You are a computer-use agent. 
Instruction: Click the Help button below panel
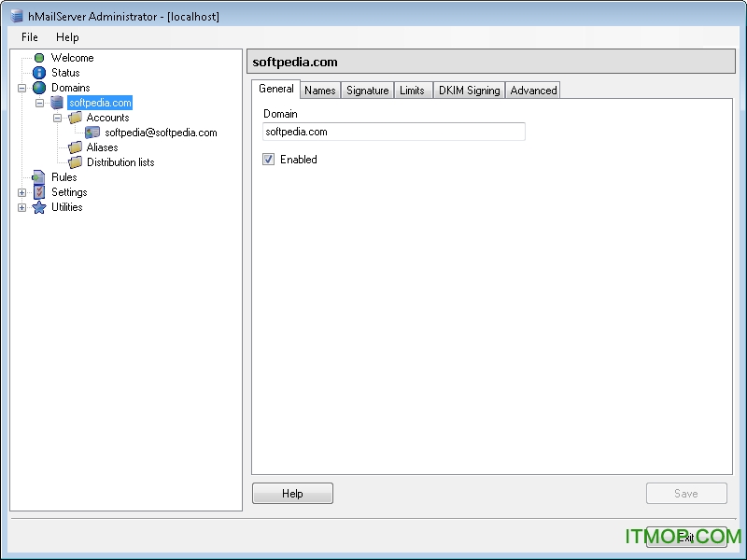coord(292,494)
